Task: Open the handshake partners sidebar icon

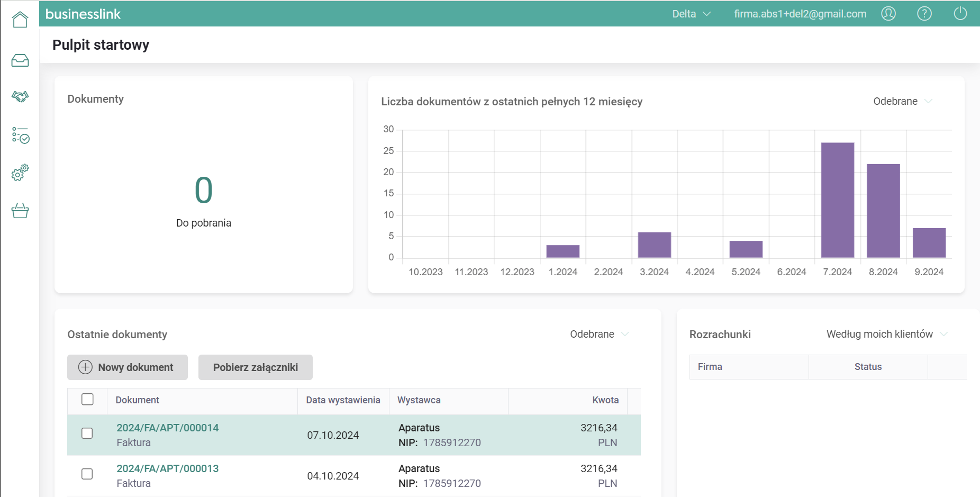Action: coord(20,96)
